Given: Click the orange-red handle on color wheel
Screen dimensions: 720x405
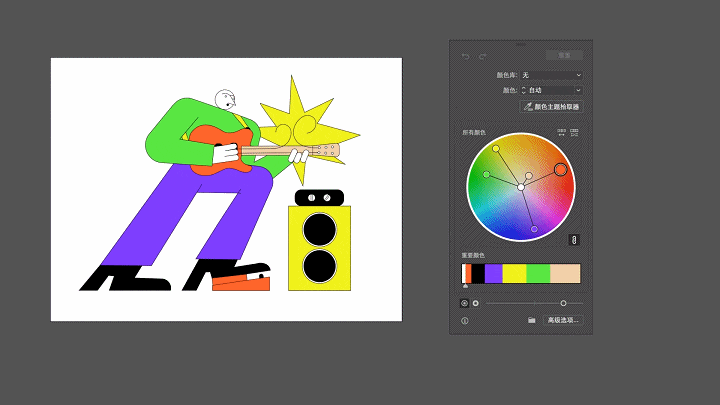Looking at the screenshot, I should coord(561,169).
